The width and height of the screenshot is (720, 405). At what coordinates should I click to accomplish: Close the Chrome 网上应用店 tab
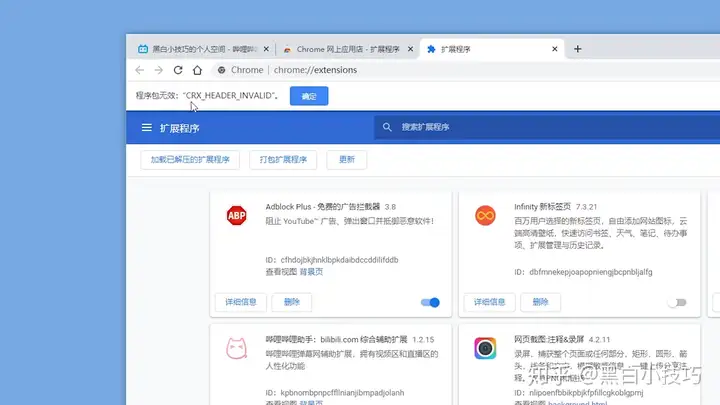point(410,49)
